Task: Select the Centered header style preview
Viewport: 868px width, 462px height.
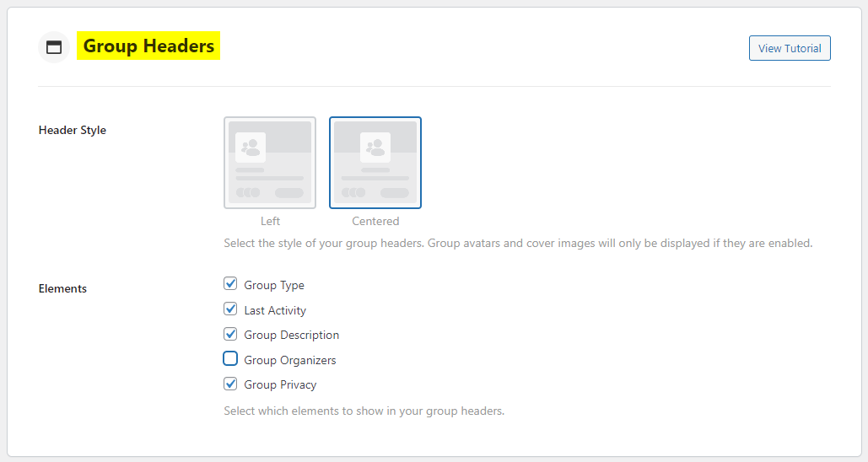Action: pyautogui.click(x=375, y=163)
